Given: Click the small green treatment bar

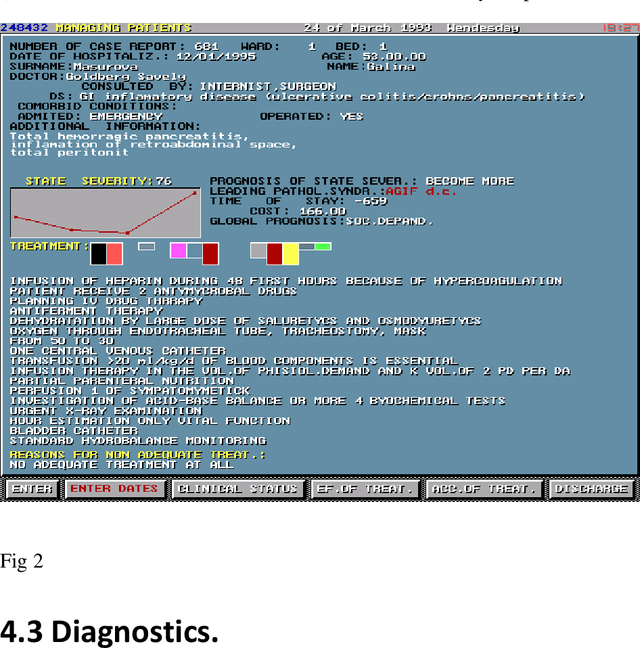Looking at the screenshot, I should coord(322,246).
